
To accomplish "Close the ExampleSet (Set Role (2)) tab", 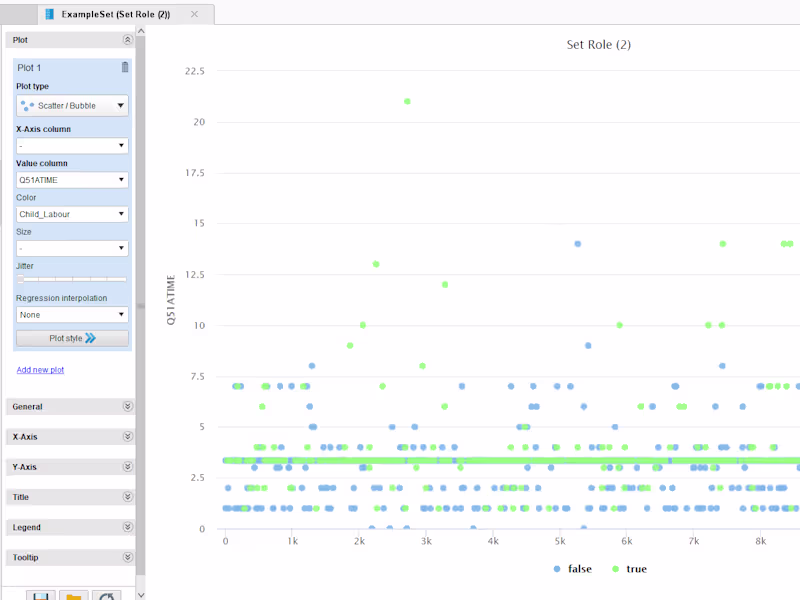I will click(x=194, y=14).
